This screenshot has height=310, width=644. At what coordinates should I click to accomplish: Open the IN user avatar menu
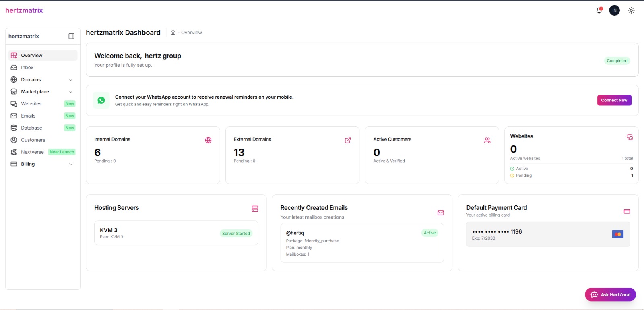[614, 10]
